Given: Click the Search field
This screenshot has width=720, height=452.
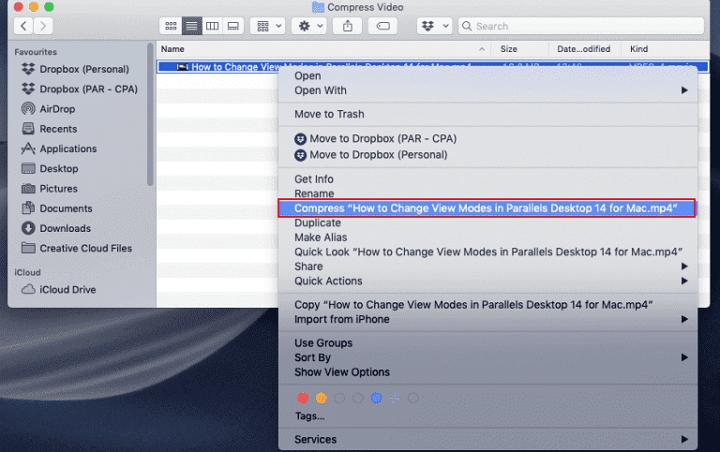Looking at the screenshot, I should 581,26.
